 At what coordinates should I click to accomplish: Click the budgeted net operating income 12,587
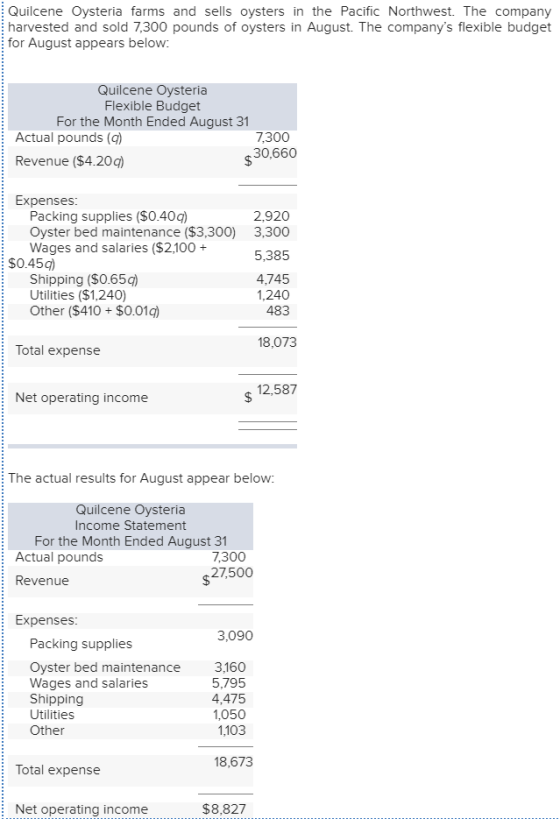tap(277, 390)
